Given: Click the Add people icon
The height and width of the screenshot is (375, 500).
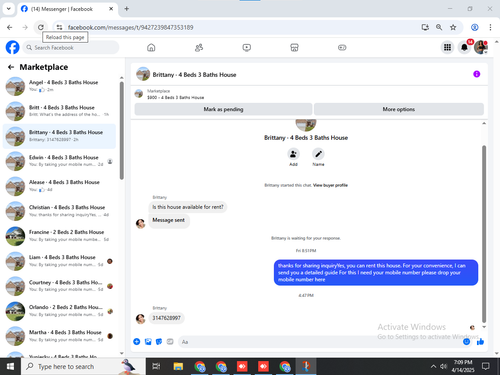Looking at the screenshot, I should (x=293, y=154).
